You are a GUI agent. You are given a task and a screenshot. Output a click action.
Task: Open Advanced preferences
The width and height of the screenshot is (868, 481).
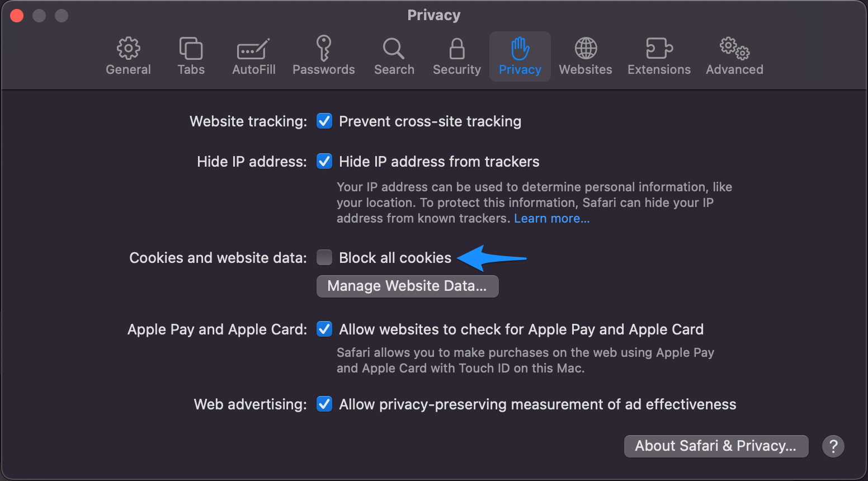pyautogui.click(x=734, y=55)
